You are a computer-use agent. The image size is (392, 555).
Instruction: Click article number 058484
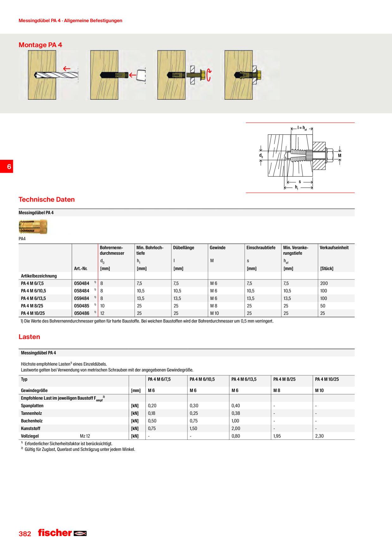pyautogui.click(x=82, y=291)
